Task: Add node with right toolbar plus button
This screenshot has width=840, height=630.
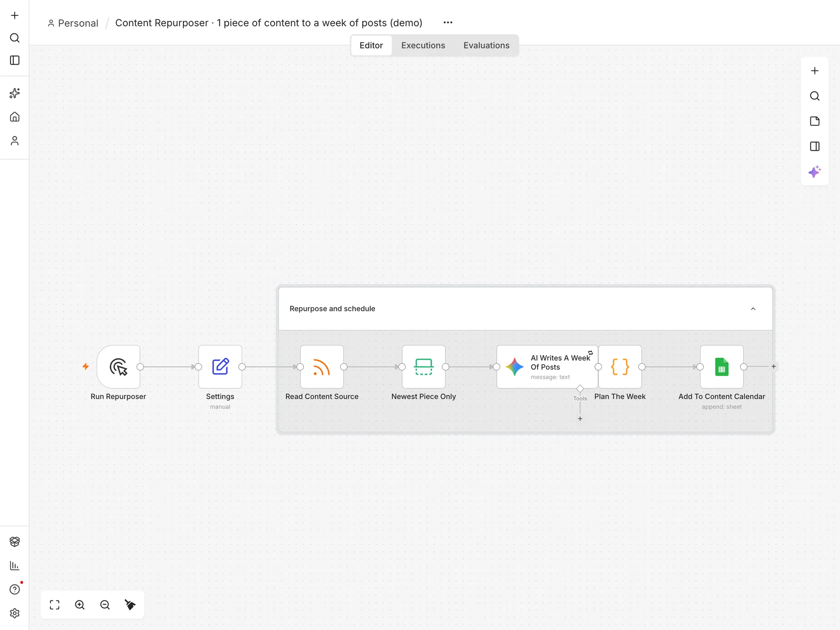Action: [815, 71]
